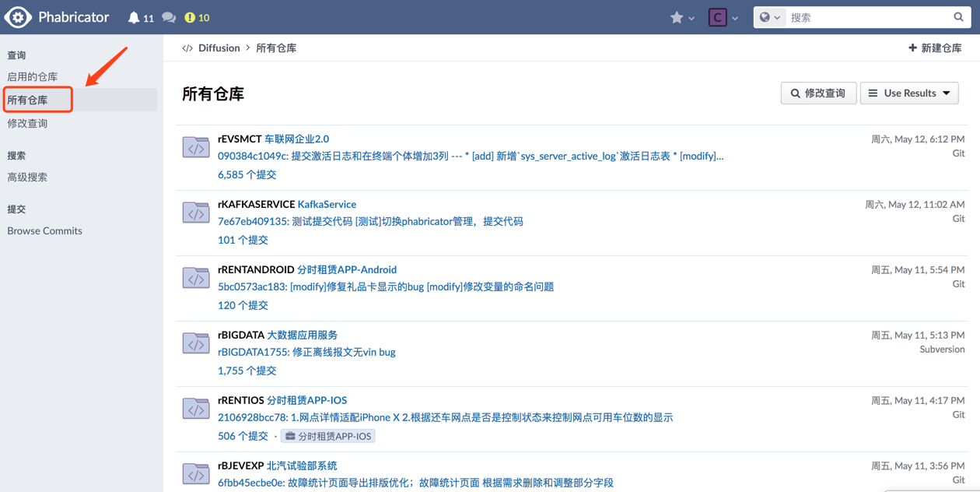Open the favorites star menu
Screen dimensions: 980x492
[x=682, y=17]
